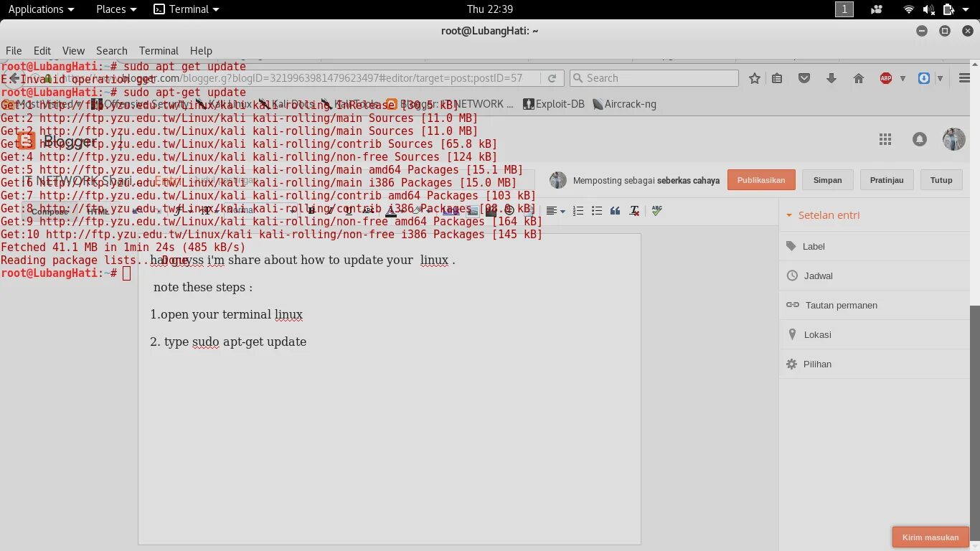Open the Terminal app menu in top panel

(187, 9)
